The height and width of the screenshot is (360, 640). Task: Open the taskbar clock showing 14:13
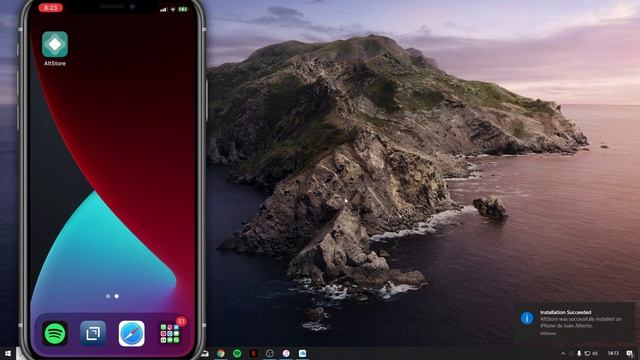coord(613,353)
